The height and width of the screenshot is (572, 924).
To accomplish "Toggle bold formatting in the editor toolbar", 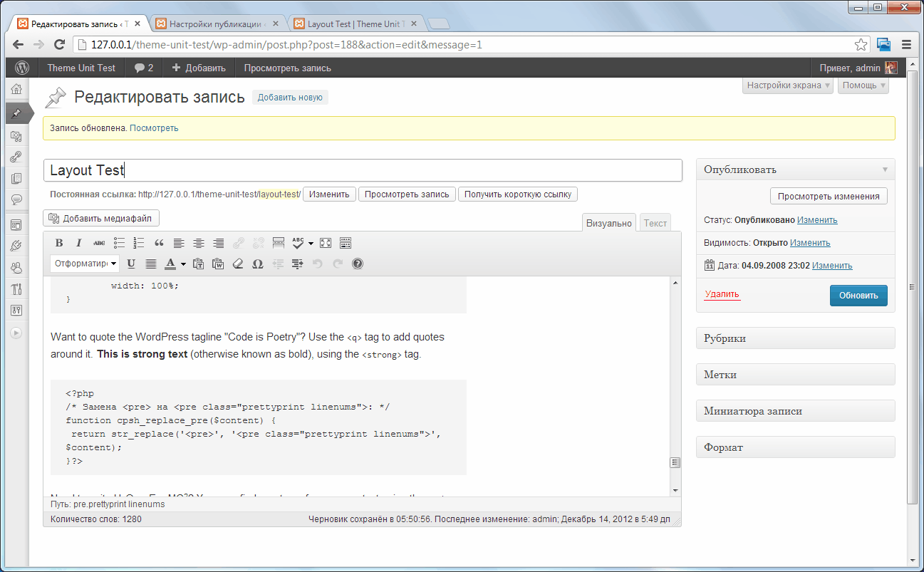I will (59, 243).
